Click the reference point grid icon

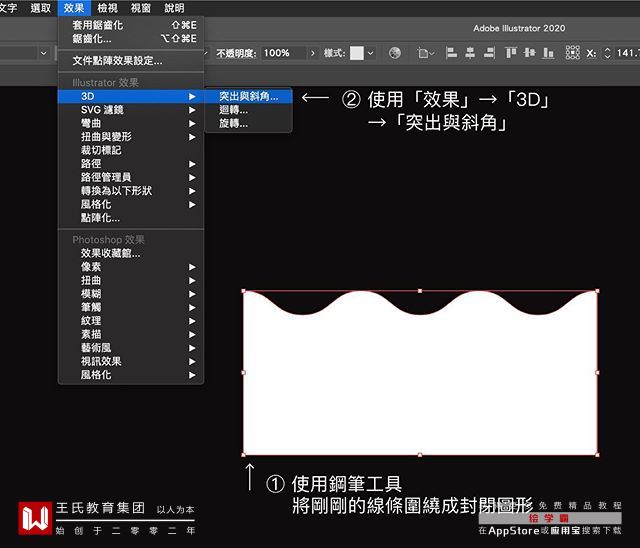pyautogui.click(x=573, y=53)
